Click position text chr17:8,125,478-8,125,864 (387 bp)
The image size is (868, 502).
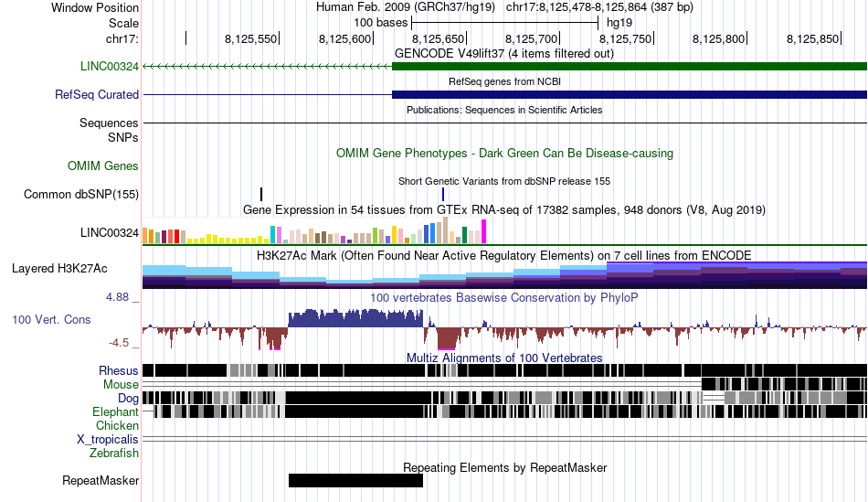(x=599, y=7)
